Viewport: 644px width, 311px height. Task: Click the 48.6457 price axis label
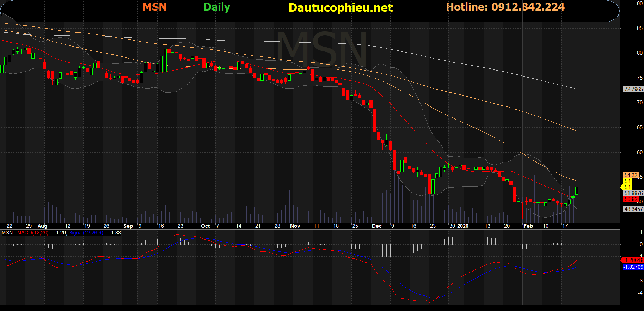pos(633,209)
